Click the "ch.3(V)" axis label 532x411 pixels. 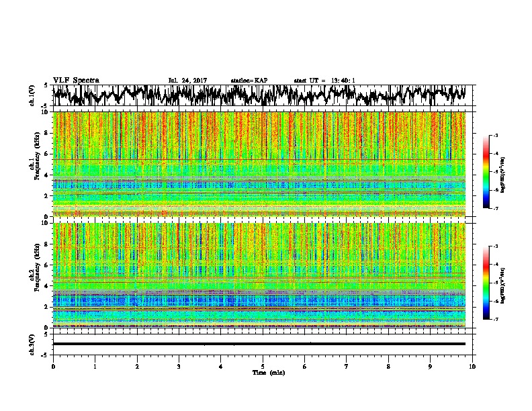click(32, 345)
